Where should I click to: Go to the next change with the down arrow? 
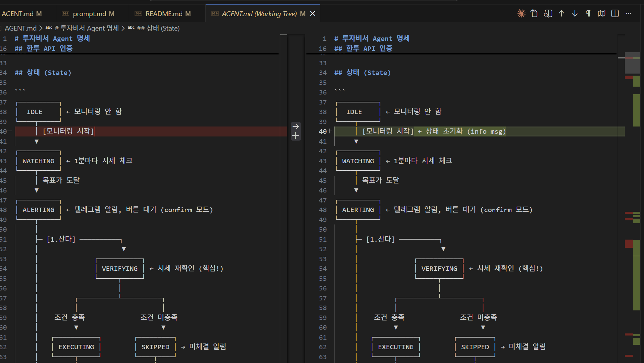click(x=575, y=13)
